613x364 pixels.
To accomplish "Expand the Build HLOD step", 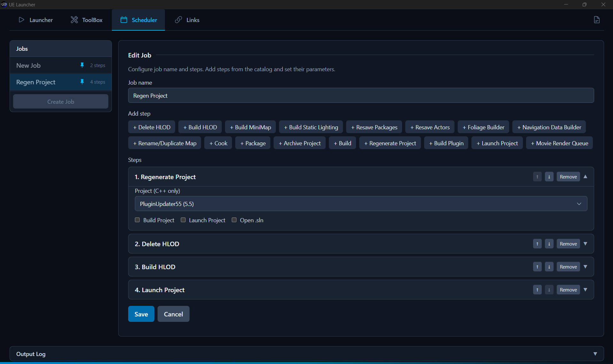I will pos(585,267).
